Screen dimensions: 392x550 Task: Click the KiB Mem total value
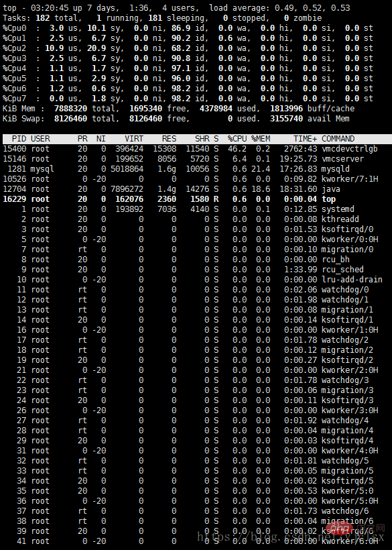point(70,109)
